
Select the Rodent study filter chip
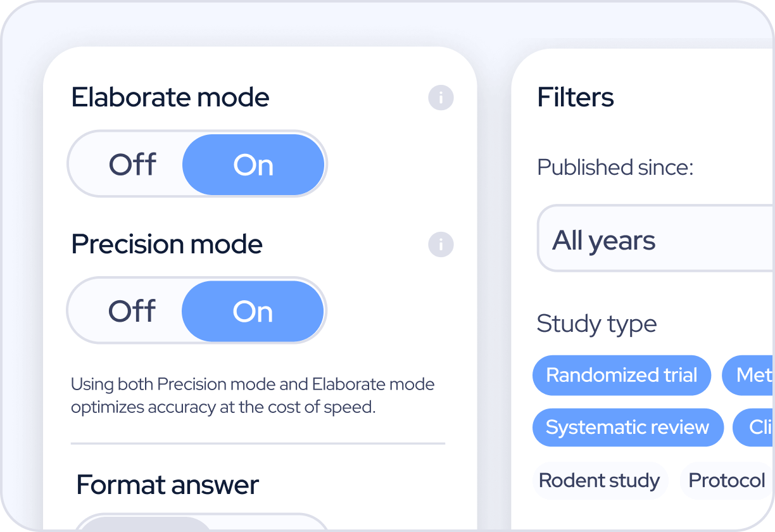pos(599,481)
